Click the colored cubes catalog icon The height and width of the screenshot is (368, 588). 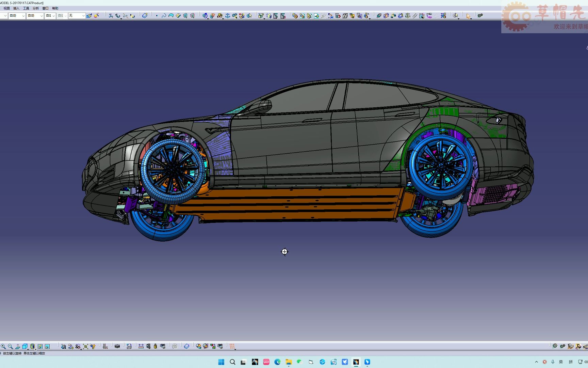coord(213,346)
